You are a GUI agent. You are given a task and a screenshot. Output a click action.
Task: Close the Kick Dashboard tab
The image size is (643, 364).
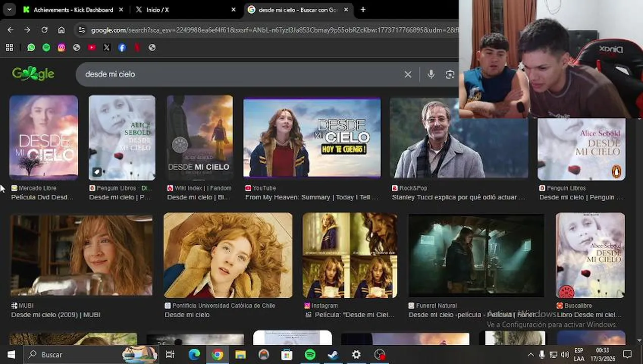coord(121,10)
